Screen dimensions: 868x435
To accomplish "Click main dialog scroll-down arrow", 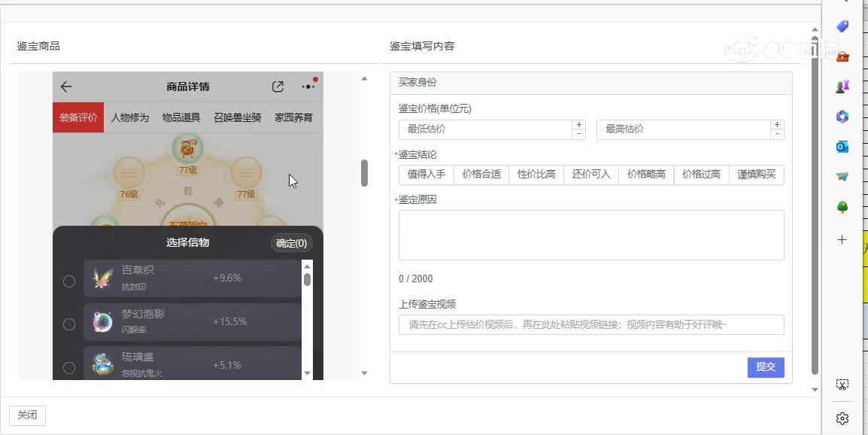I will (815, 390).
